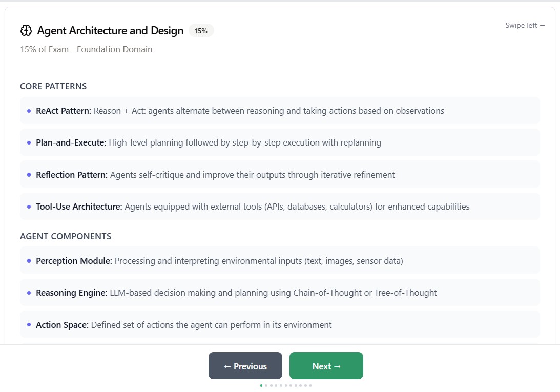Click the brain icon beside the domain title
This screenshot has width=560, height=392.
(x=26, y=31)
